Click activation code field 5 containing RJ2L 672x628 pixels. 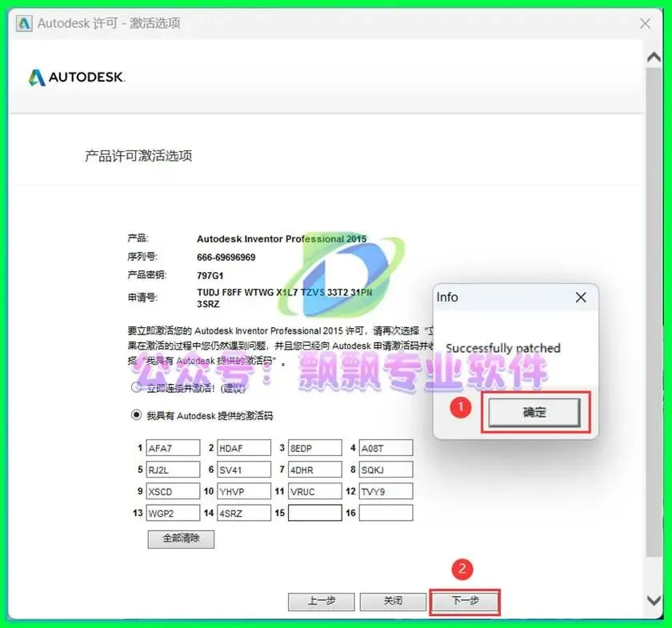[173, 470]
